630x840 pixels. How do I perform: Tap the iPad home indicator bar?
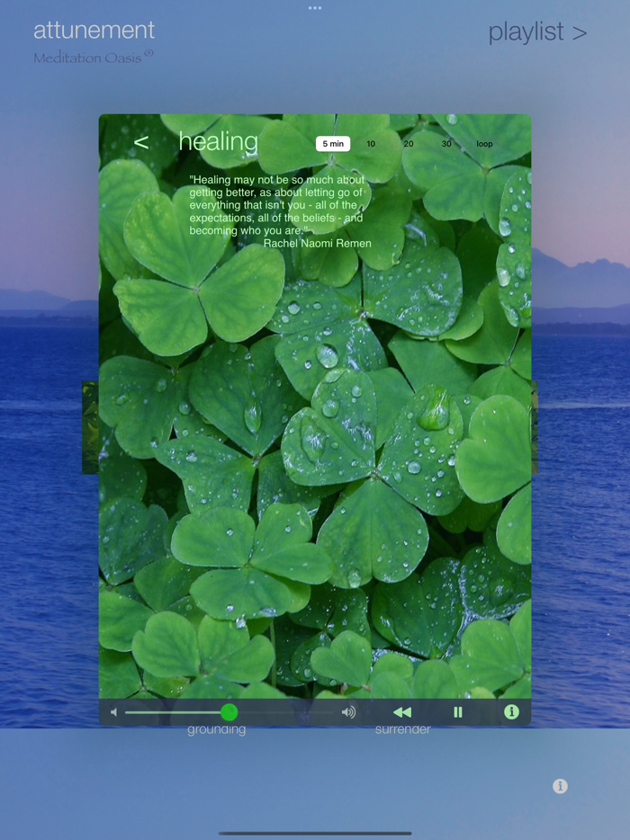tap(315, 833)
